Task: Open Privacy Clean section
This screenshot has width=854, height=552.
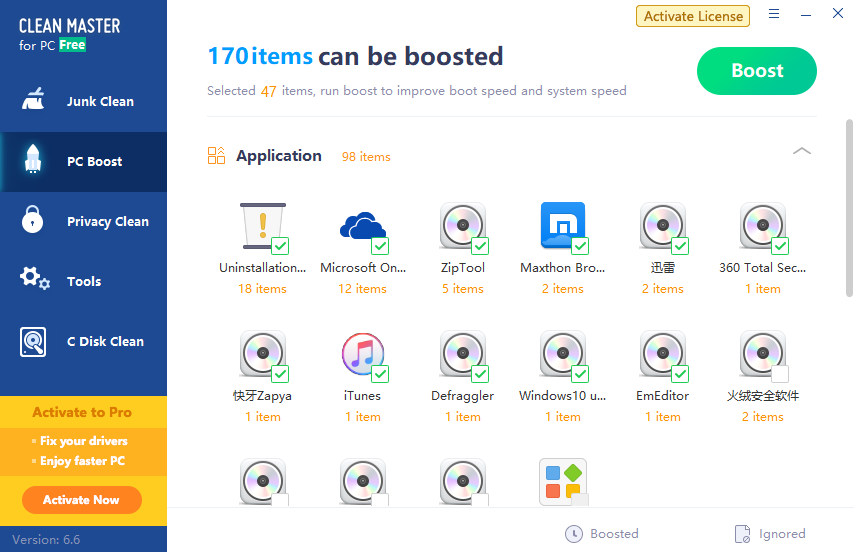Action: 83,222
